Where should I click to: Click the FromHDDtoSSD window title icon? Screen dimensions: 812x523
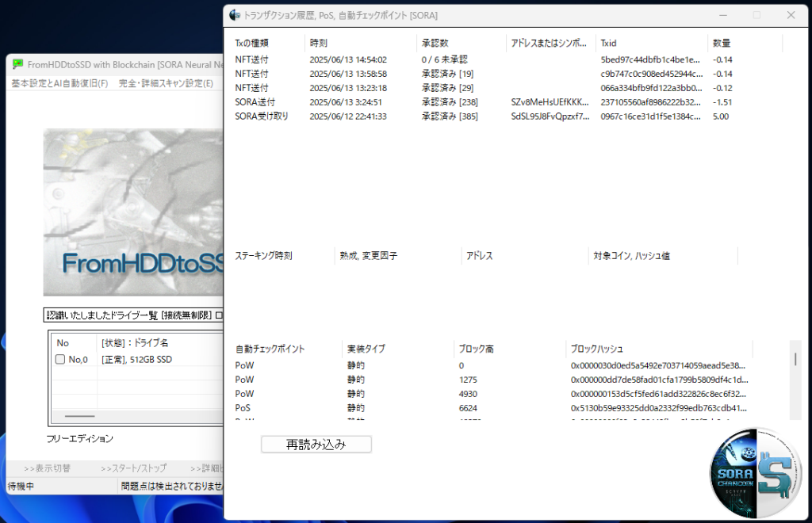(18, 64)
